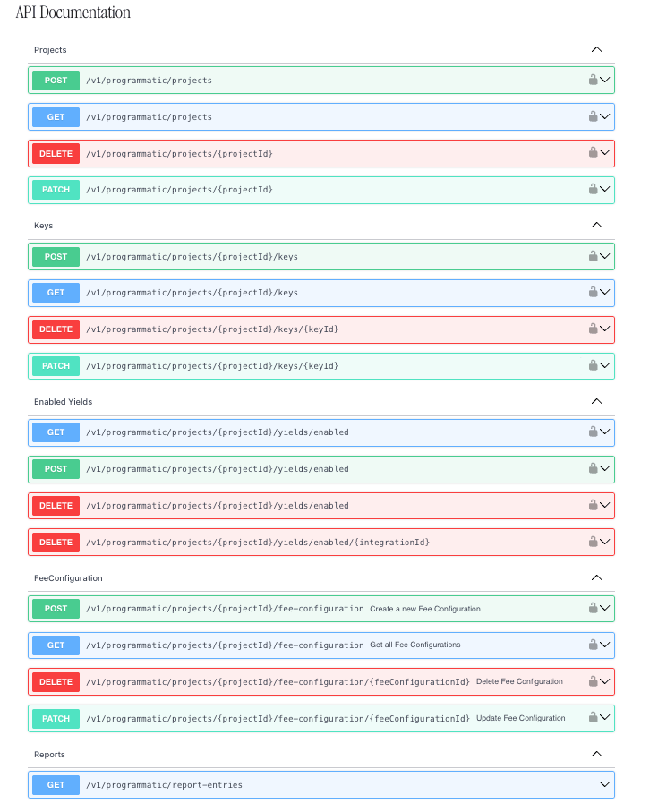Expand PATCH projects/{projectId} chevron arrow
This screenshot has height=812, width=658.
click(x=604, y=189)
